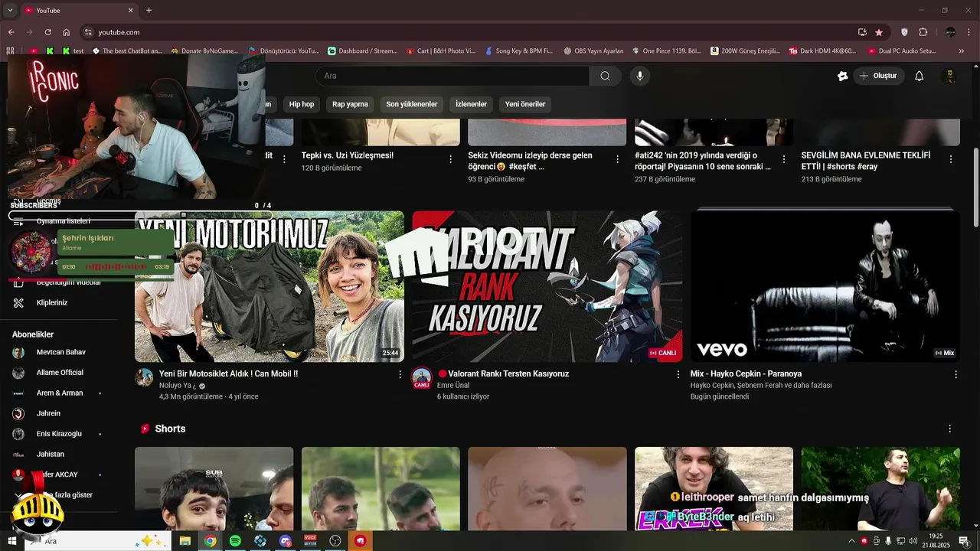Image resolution: width=980 pixels, height=551 pixels.
Task: Open menu for #ati242 röportaj video
Action: pos(784,159)
